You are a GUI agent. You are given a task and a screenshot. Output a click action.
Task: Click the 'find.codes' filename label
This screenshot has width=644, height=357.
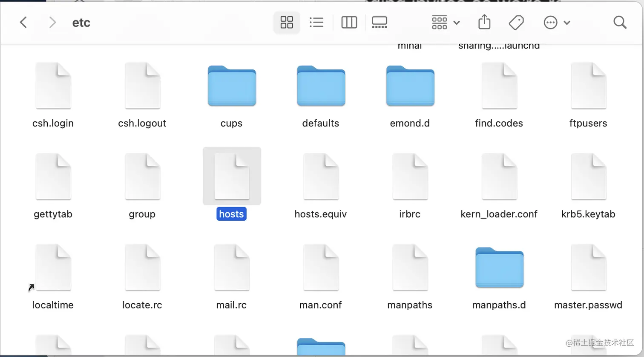pyautogui.click(x=499, y=123)
